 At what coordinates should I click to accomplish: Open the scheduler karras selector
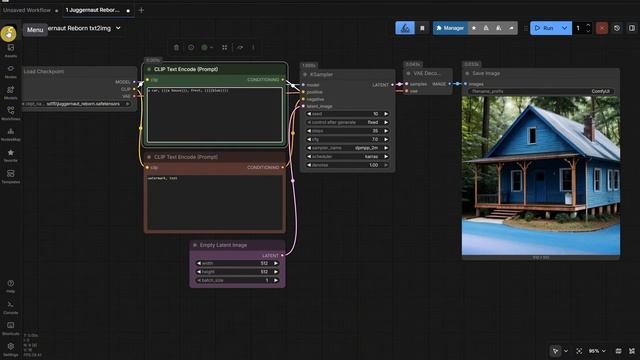click(x=347, y=157)
